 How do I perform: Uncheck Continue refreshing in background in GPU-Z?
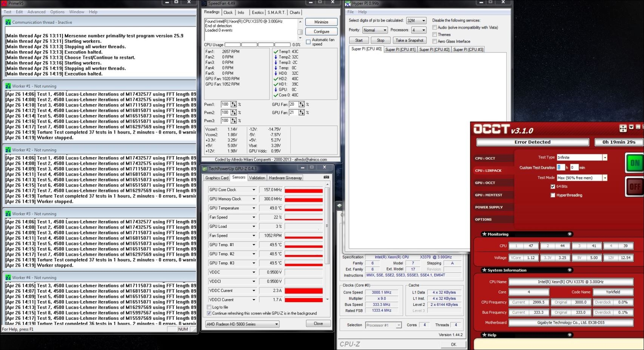coord(209,313)
